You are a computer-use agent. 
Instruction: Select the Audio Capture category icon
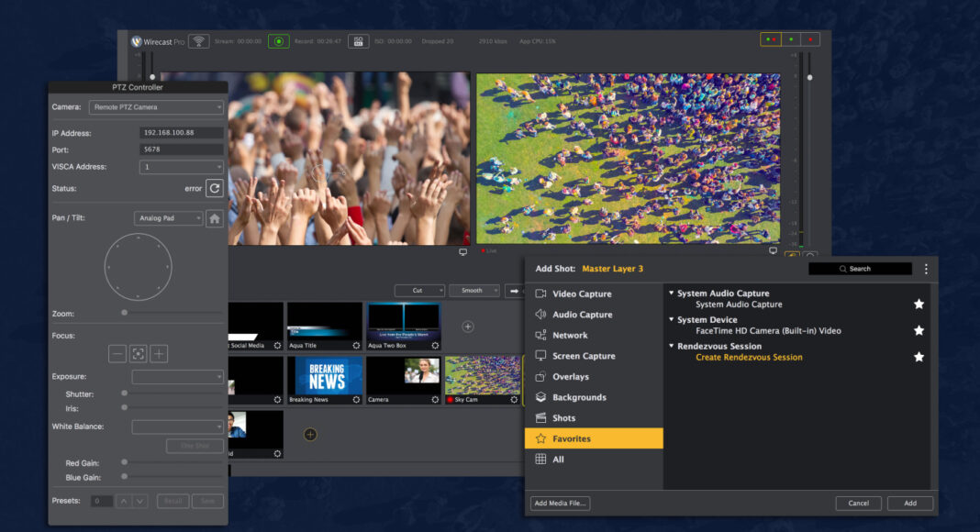click(x=542, y=315)
